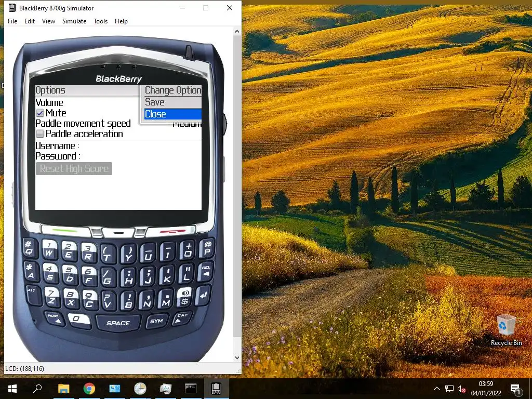Tap the I key on keypad
The width and height of the screenshot is (532, 399).
[168, 252]
